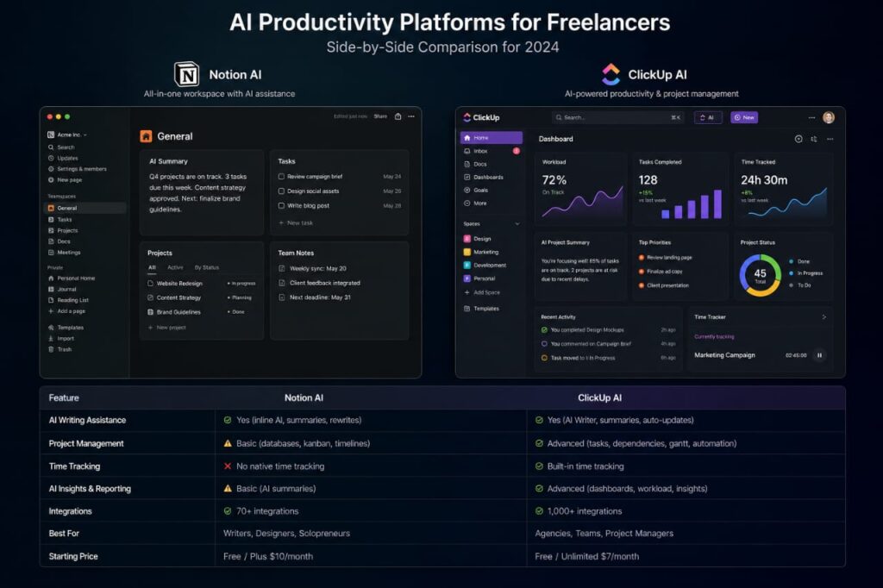The height and width of the screenshot is (588, 883).
Task: Select the Active tab in Projects
Action: [x=175, y=267]
